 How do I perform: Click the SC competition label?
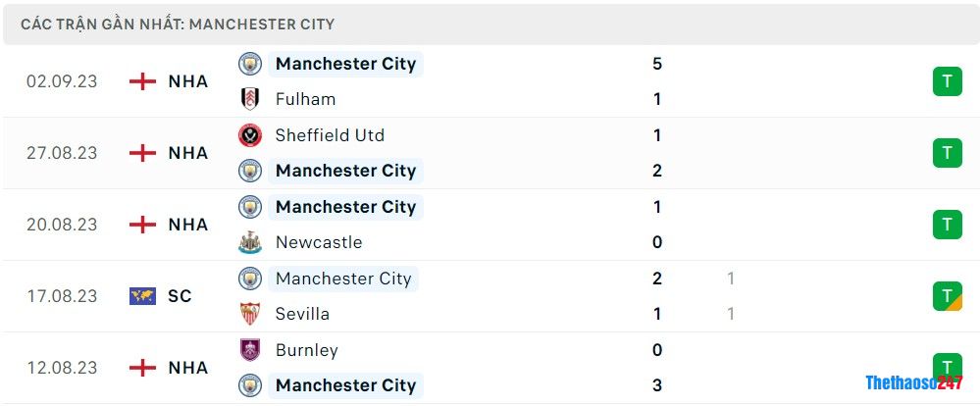(180, 296)
